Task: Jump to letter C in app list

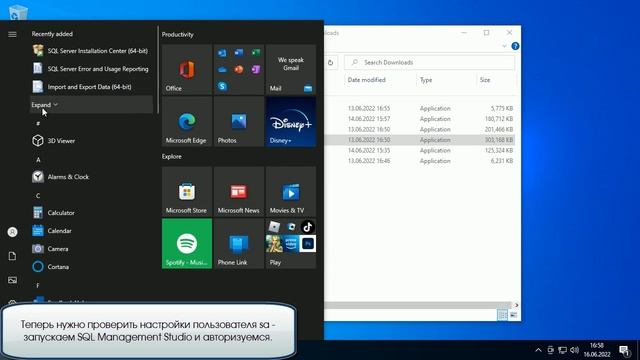Action: [38, 196]
